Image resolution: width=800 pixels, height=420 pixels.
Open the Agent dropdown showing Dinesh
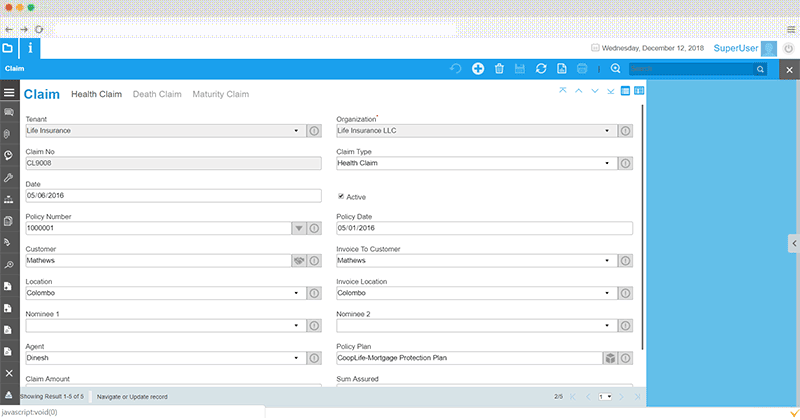(296, 358)
